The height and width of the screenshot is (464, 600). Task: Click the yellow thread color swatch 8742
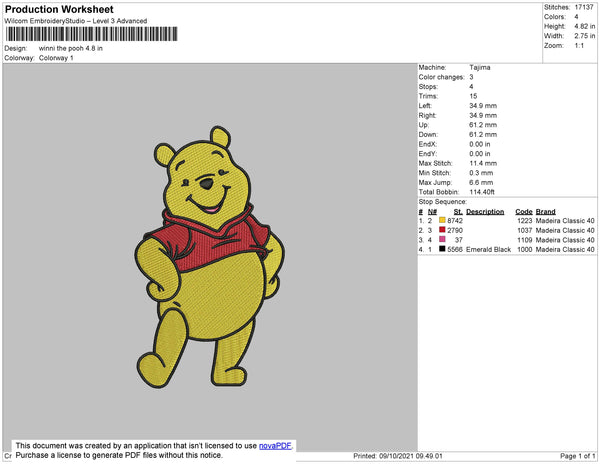tap(442, 220)
